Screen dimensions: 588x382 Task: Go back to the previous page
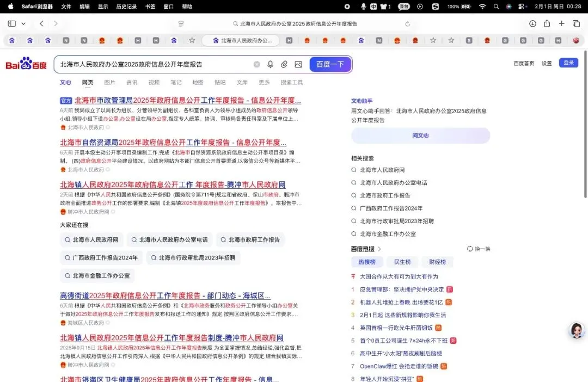41,23
